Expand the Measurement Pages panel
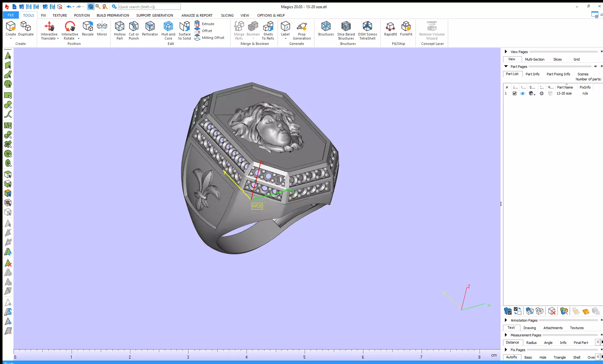This screenshot has width=603, height=364. [506, 335]
